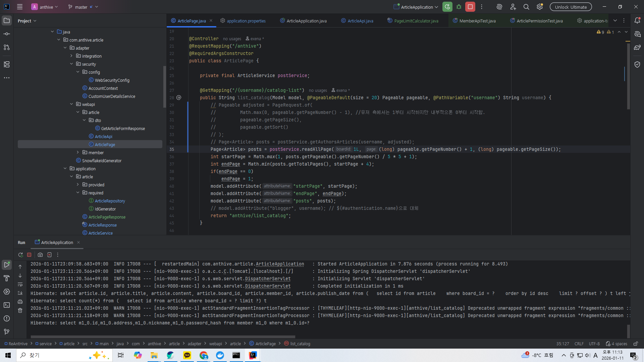The width and height of the screenshot is (644, 362).
Task: Open the Git tool window icon
Action: [x=7, y=332]
